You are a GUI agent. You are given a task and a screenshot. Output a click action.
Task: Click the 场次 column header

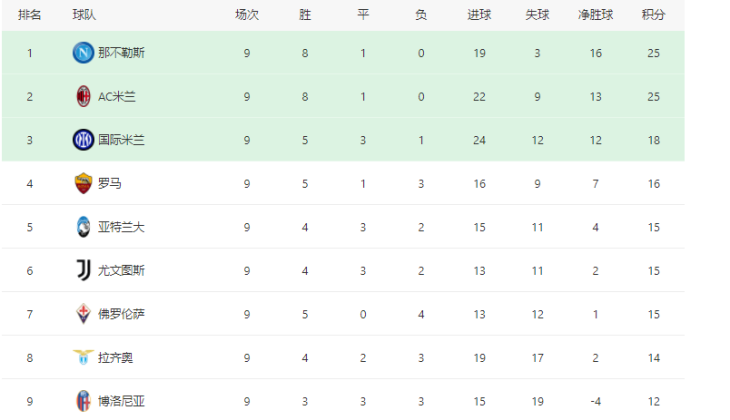(246, 16)
